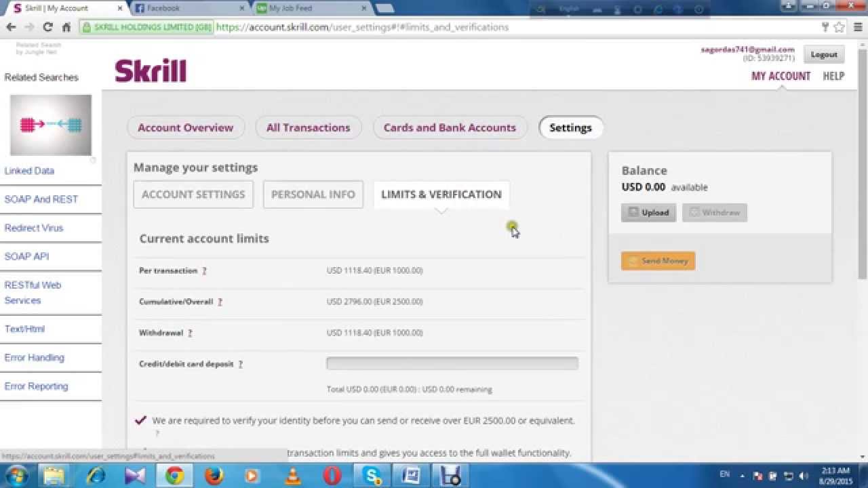Open the Windows Start menu
Screen dimensions: 868x488
[16, 476]
